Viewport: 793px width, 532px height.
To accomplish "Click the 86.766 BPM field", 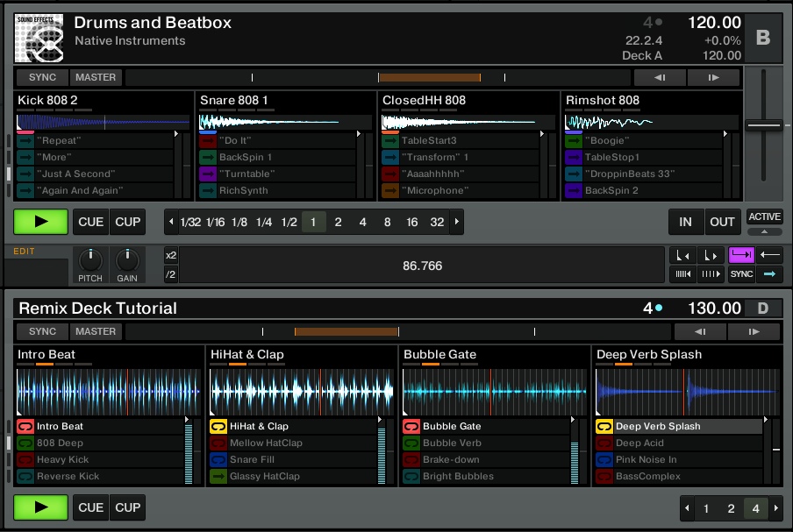I will tap(422, 266).
